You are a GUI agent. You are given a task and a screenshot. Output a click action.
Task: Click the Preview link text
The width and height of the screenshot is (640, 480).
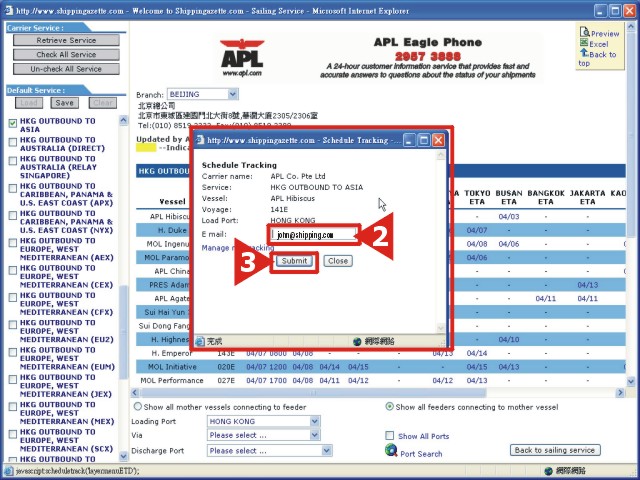605,34
